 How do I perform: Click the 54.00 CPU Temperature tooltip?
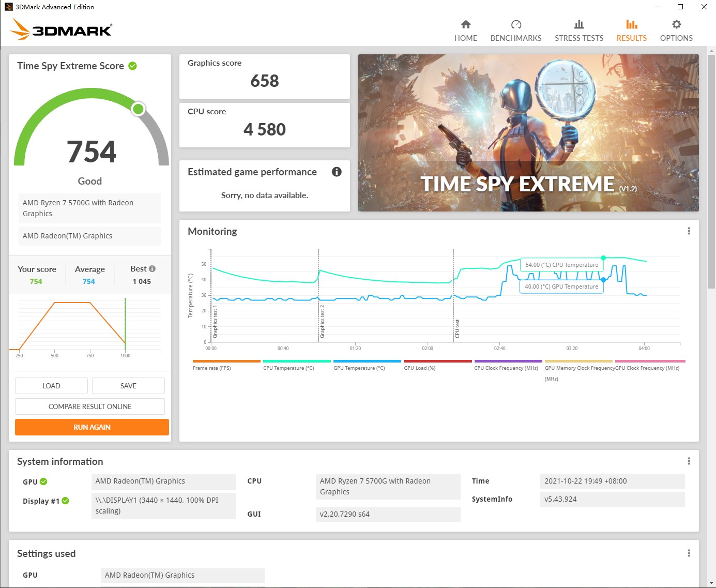point(561,265)
